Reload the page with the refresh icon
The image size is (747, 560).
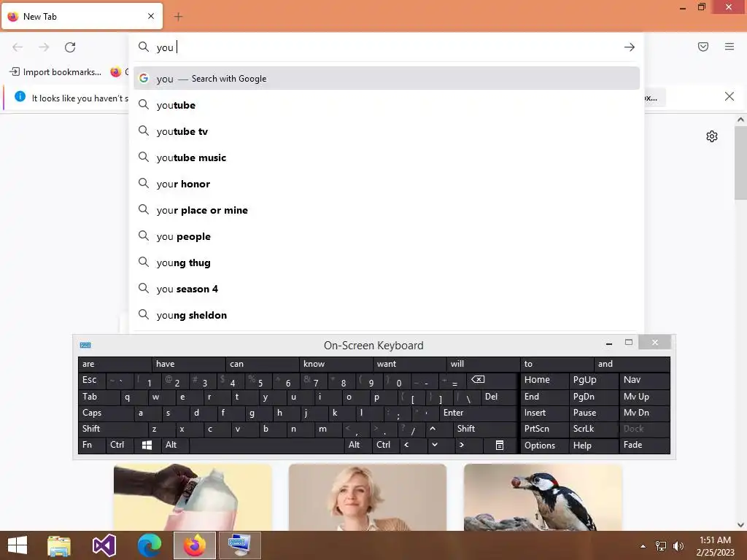[x=70, y=47]
